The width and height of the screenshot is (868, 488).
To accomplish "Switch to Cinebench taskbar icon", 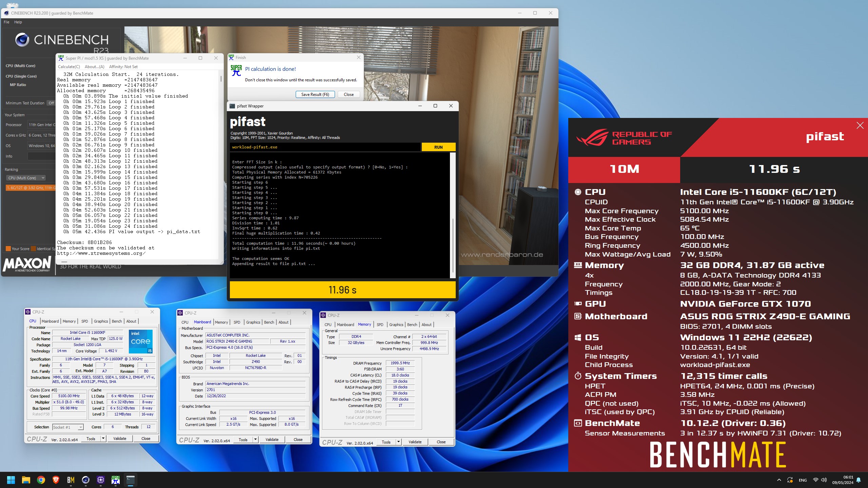I will coord(86,480).
